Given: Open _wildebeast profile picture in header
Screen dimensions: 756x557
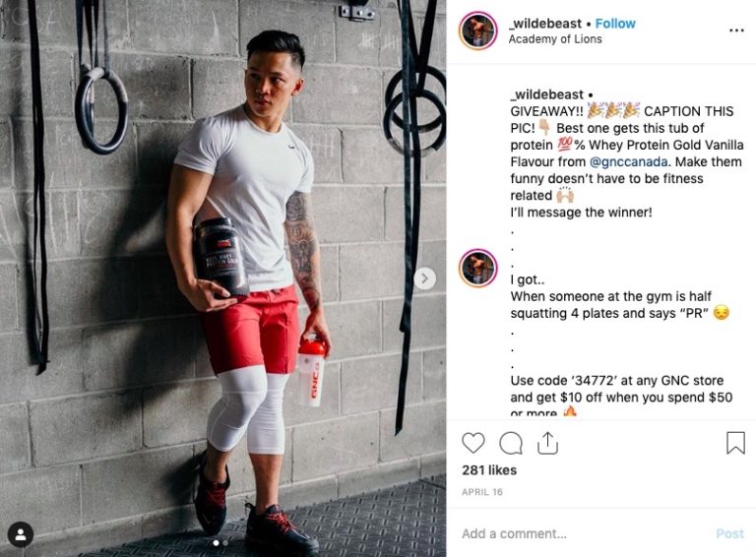Looking at the screenshot, I should (477, 31).
